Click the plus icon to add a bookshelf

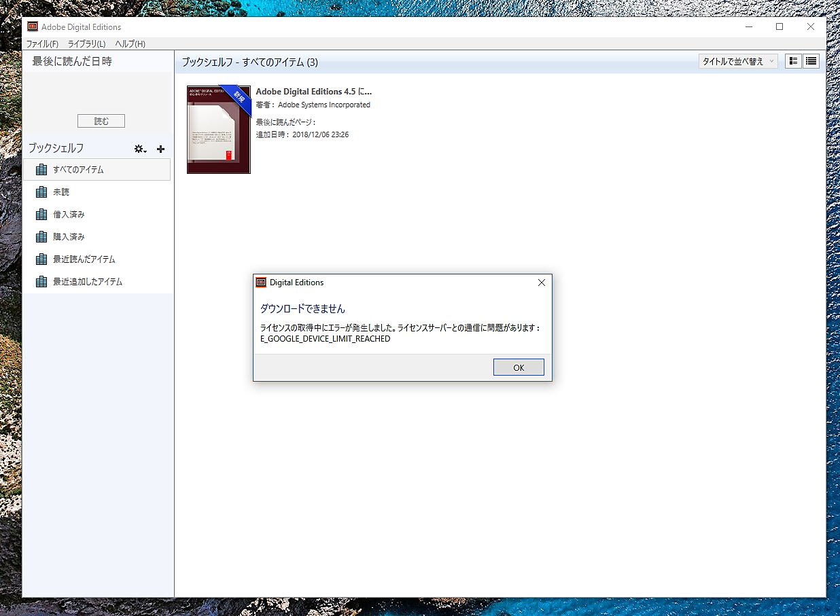[160, 148]
